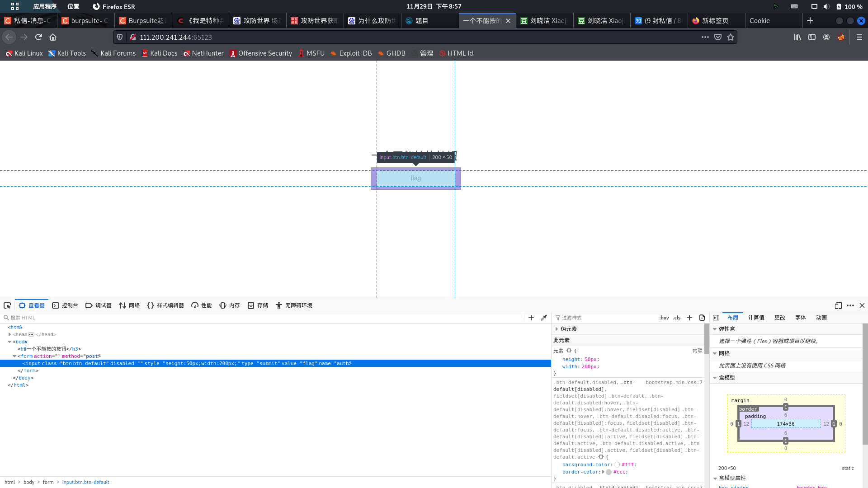
Task: Open the Firefox hamburger menu
Action: 859,37
